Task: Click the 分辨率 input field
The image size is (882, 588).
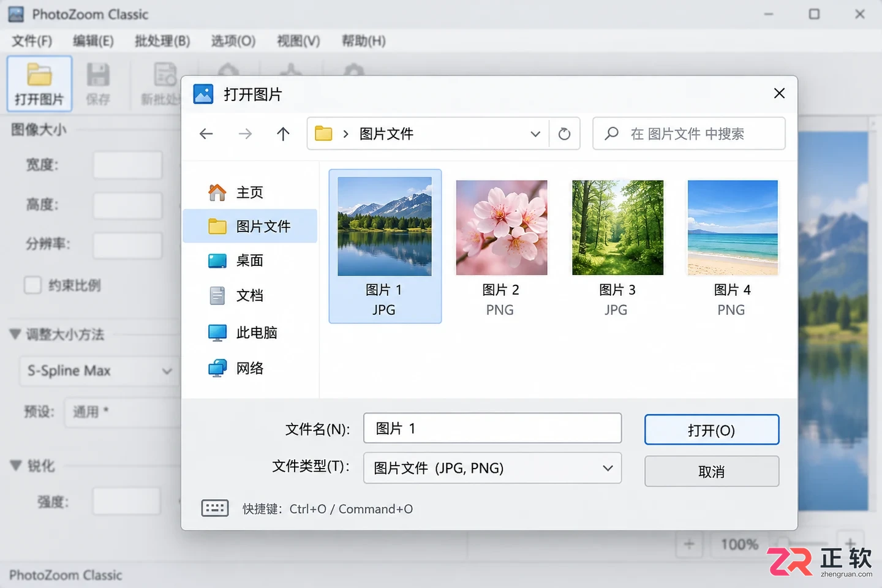Action: (127, 245)
